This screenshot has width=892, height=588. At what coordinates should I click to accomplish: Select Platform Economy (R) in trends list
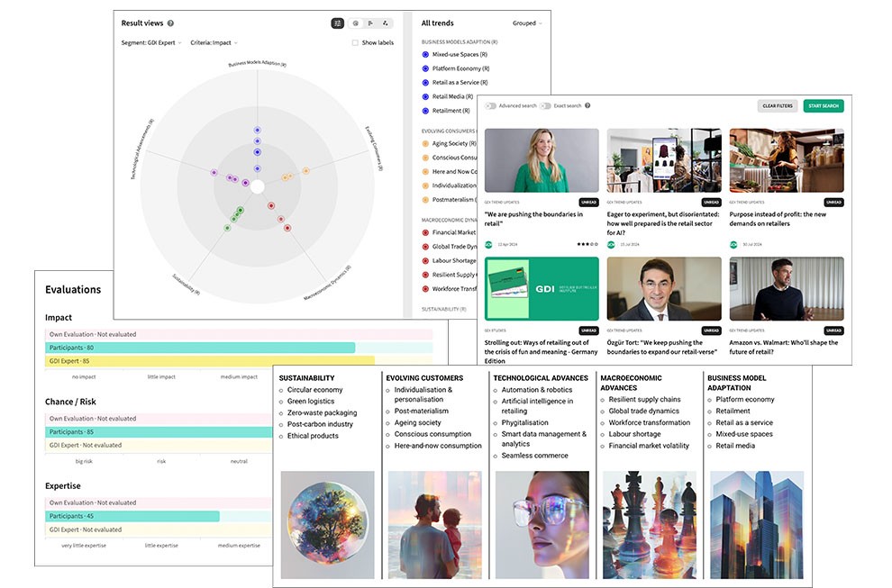coord(460,68)
